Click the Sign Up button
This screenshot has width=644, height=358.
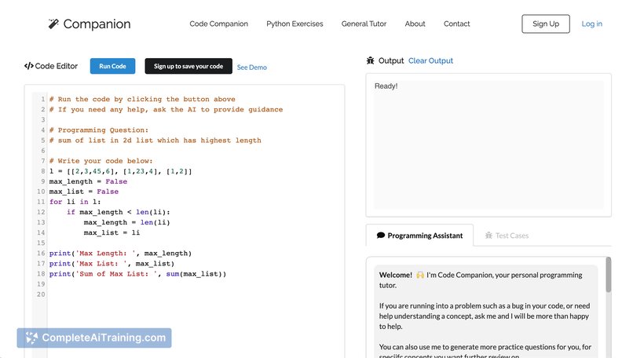click(x=545, y=24)
